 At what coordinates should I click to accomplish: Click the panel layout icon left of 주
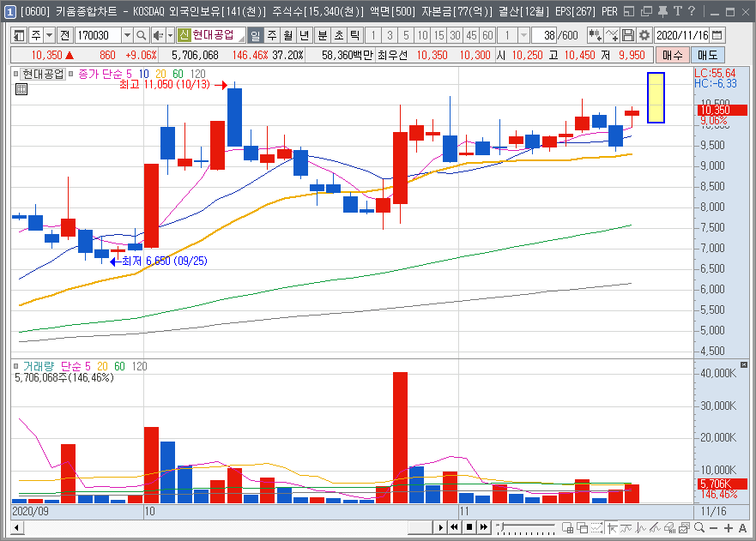19,35
